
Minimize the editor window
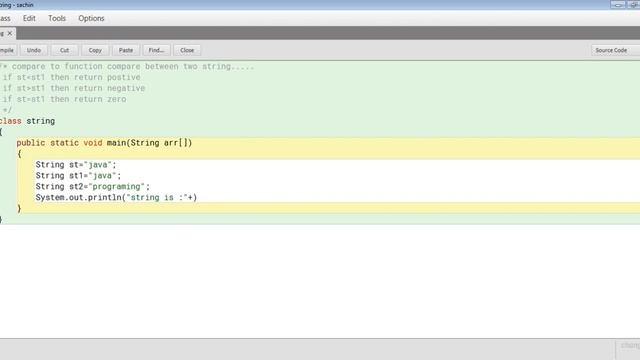click(x=618, y=5)
